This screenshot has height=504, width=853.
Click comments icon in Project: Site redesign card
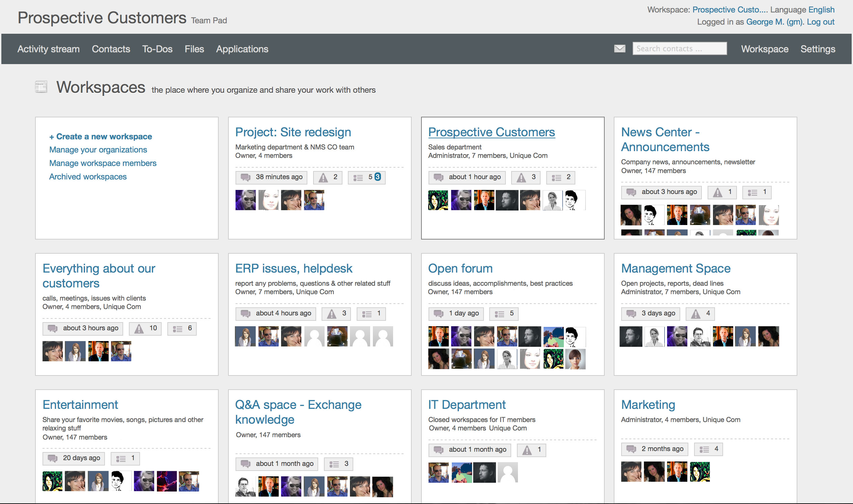(245, 177)
